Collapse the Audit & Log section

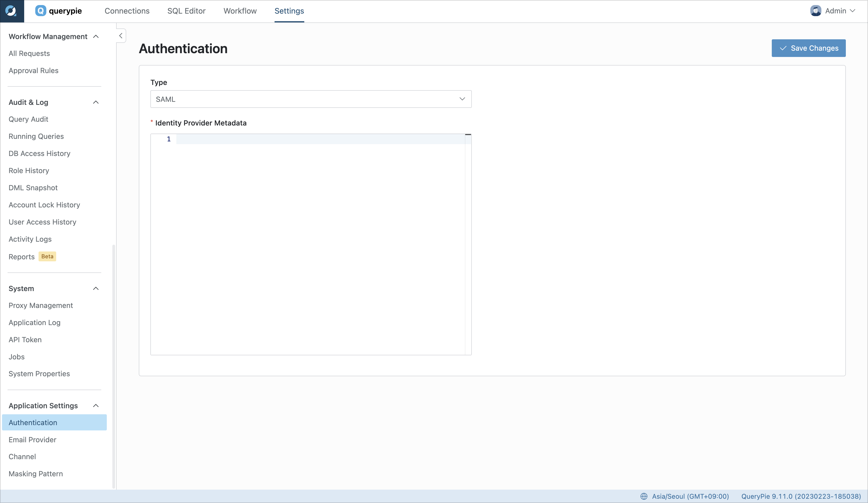coord(96,102)
